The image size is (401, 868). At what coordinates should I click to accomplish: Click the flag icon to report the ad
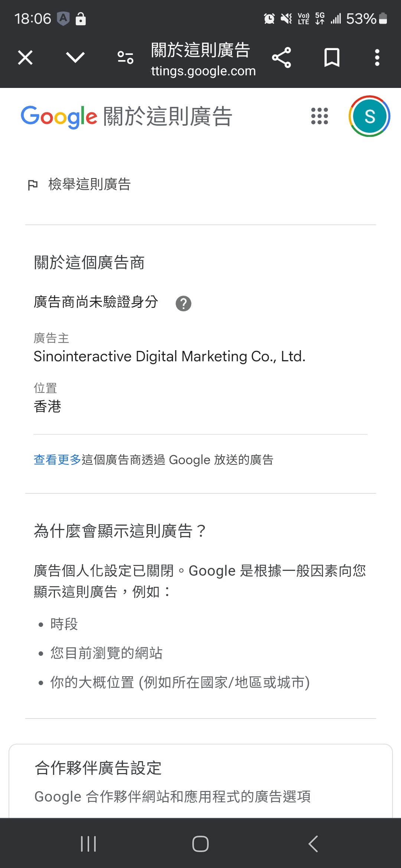(33, 184)
